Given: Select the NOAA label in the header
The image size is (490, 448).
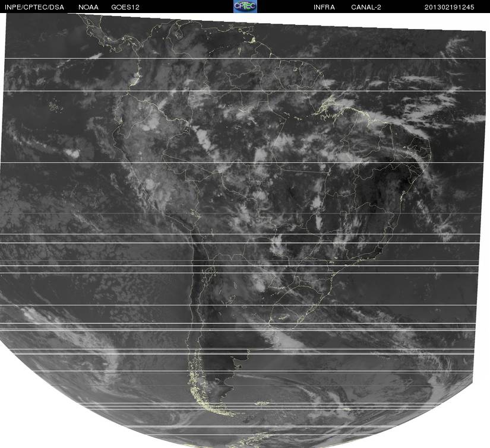Looking at the screenshot, I should [88, 7].
